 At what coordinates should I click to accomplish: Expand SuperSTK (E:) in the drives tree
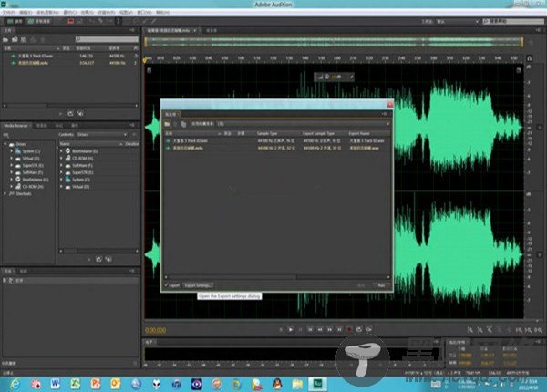click(x=11, y=165)
